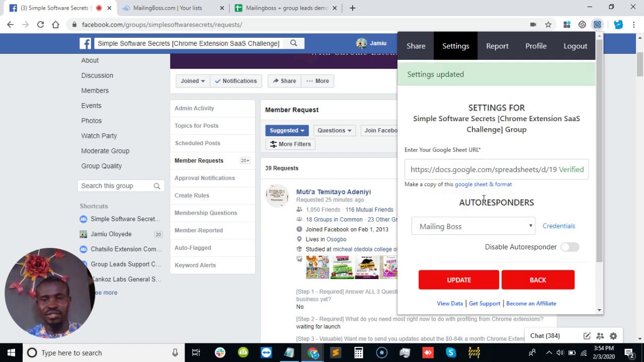644x362 pixels.
Task: Open Skype from the taskbar
Action: click(x=451, y=353)
